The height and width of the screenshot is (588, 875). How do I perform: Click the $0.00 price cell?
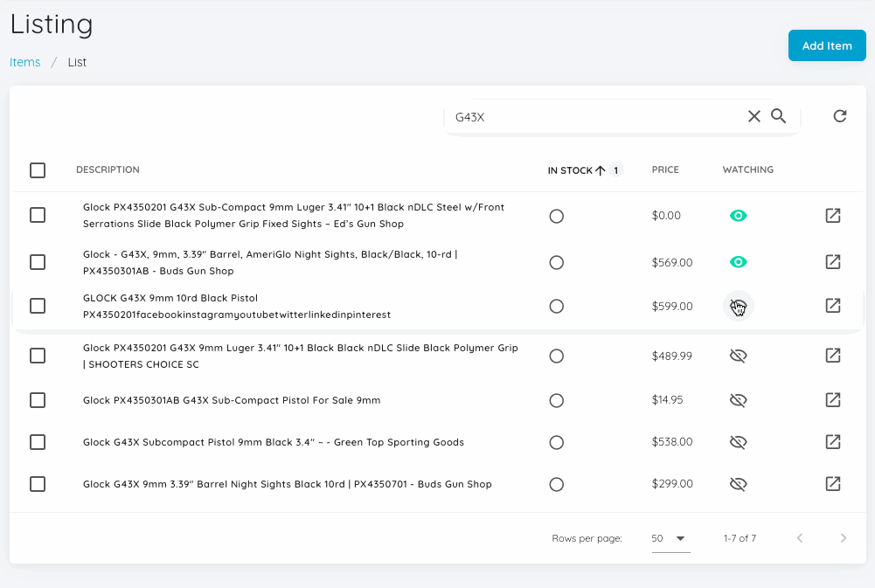[x=666, y=215]
